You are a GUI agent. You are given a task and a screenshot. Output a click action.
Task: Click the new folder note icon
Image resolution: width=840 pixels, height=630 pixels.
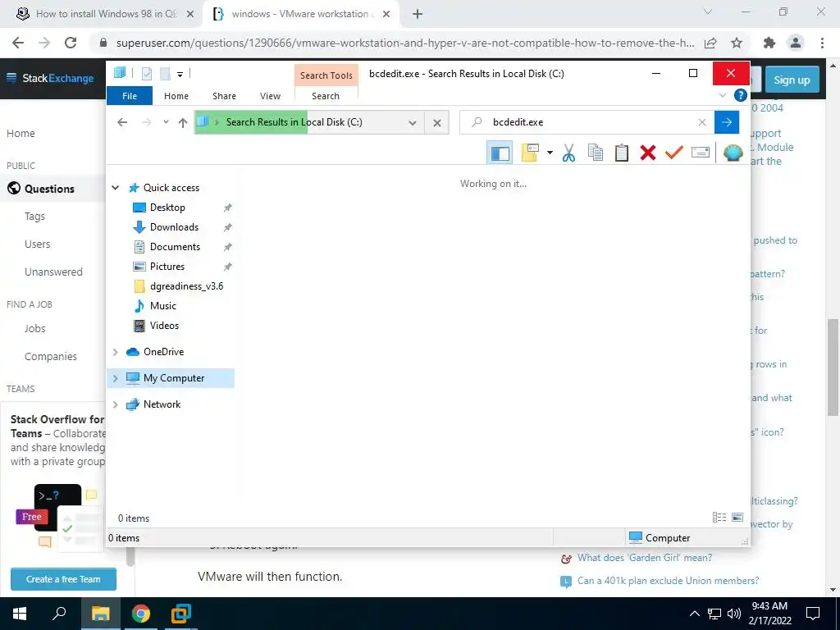(x=530, y=153)
